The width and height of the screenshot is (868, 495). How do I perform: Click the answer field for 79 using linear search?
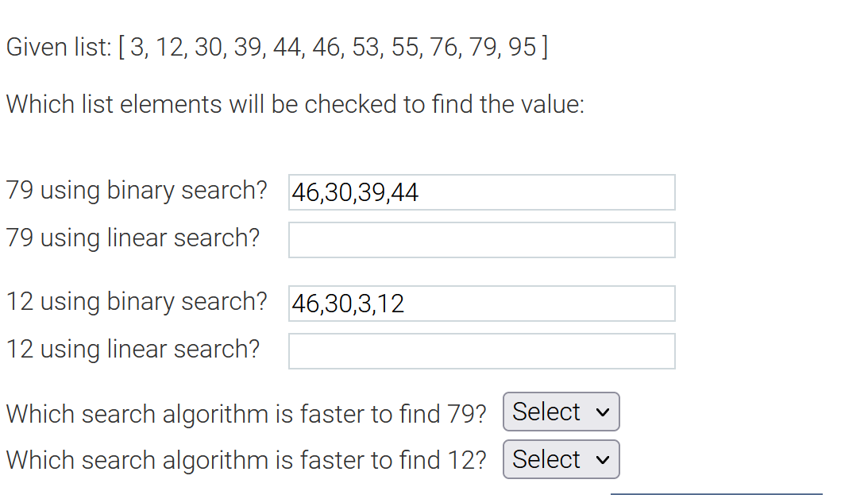click(x=480, y=239)
